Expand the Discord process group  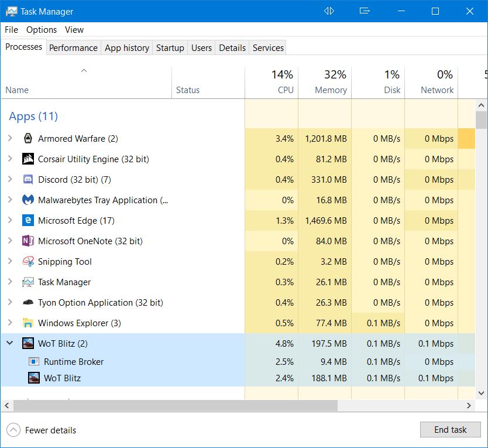tap(10, 179)
